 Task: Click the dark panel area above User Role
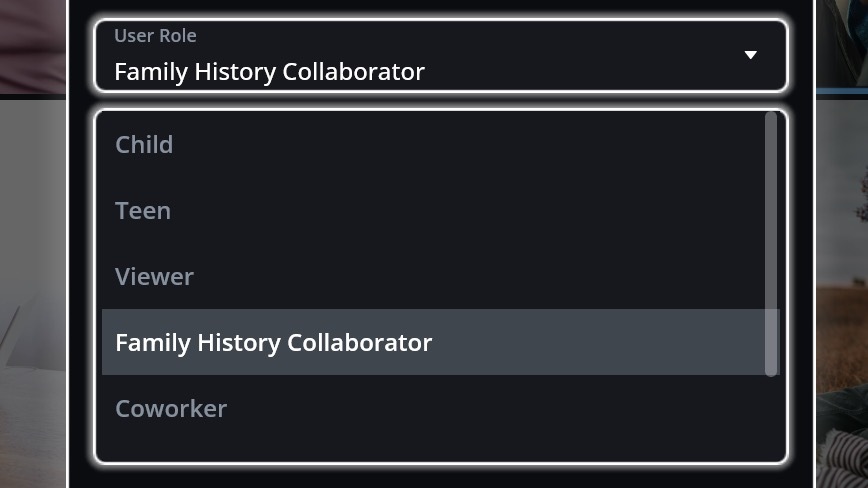point(440,8)
